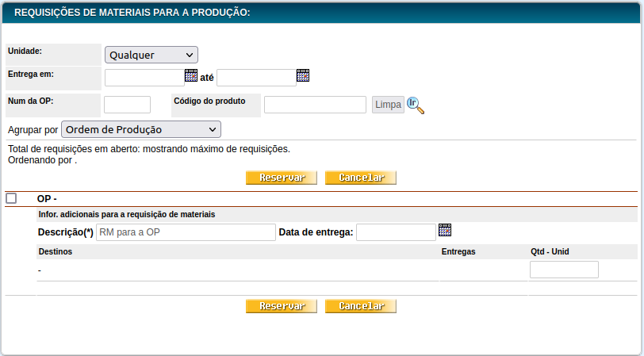
Task: Open calendar picker beside Data de entrega
Action: coord(445,231)
